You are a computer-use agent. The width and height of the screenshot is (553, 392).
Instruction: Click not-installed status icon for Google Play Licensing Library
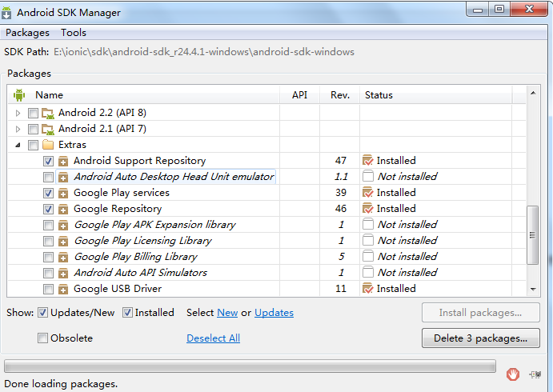[x=368, y=241]
